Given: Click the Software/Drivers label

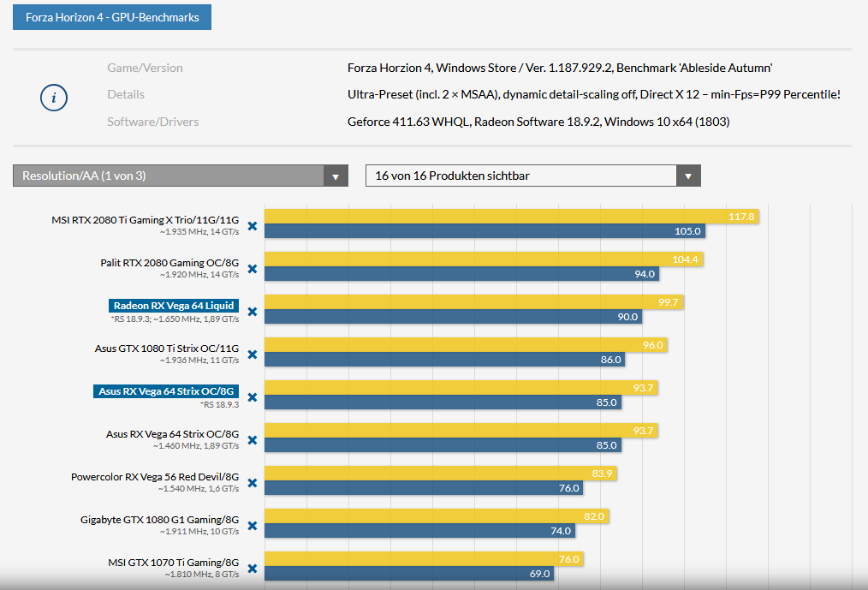Looking at the screenshot, I should click(x=152, y=122).
